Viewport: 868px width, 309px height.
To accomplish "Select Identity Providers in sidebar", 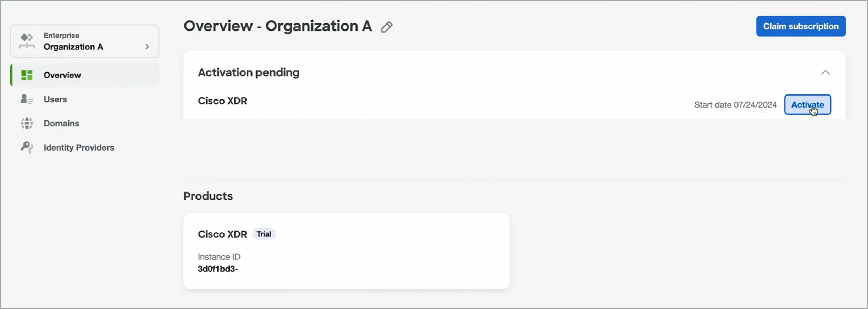I will pyautogui.click(x=84, y=147).
